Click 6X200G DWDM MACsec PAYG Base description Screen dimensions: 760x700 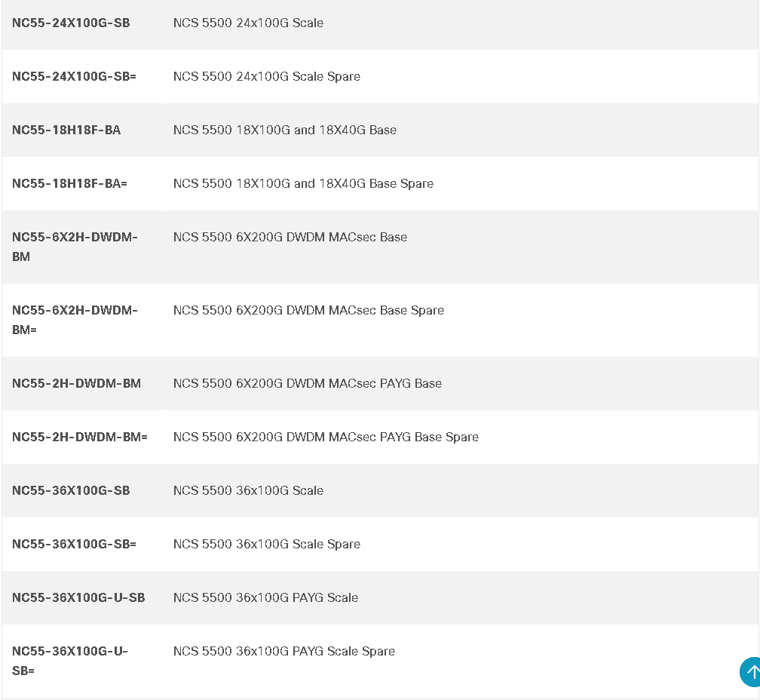(x=307, y=383)
